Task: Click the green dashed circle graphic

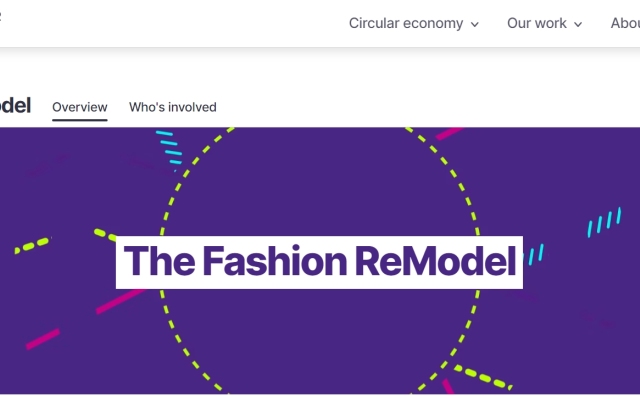Action: 320,259
